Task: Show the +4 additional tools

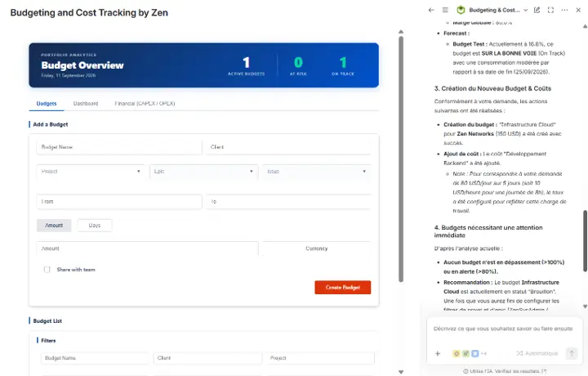Action: pos(483,353)
